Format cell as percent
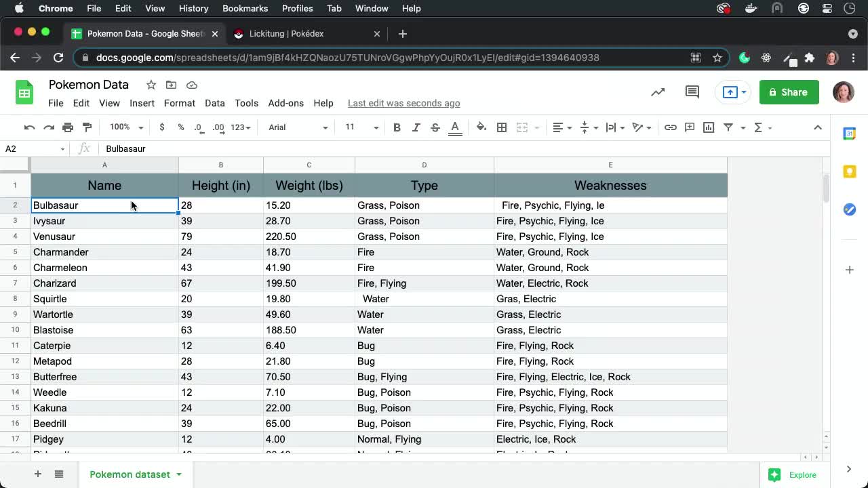 click(x=180, y=127)
